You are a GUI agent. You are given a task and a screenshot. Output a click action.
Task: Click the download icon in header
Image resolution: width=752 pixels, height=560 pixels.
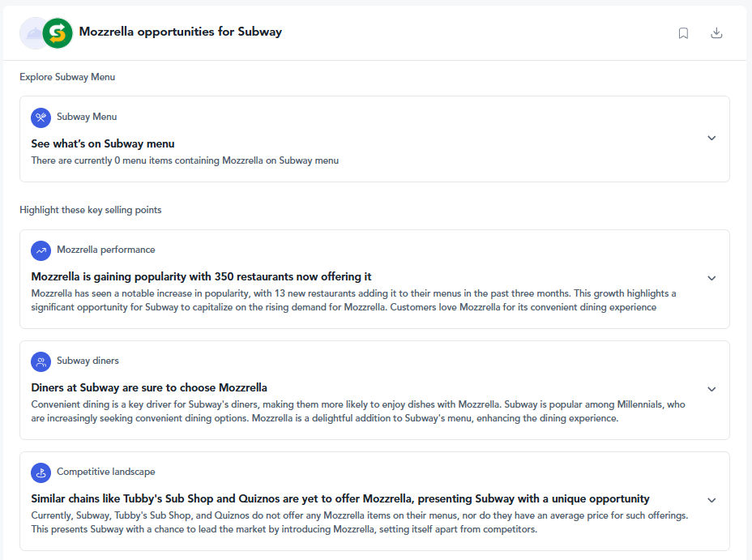(716, 32)
